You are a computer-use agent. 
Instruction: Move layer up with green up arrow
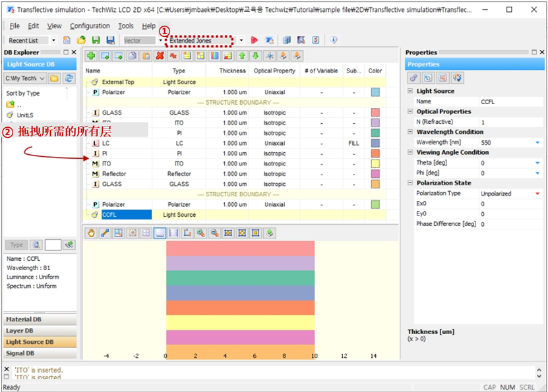pyautogui.click(x=242, y=56)
